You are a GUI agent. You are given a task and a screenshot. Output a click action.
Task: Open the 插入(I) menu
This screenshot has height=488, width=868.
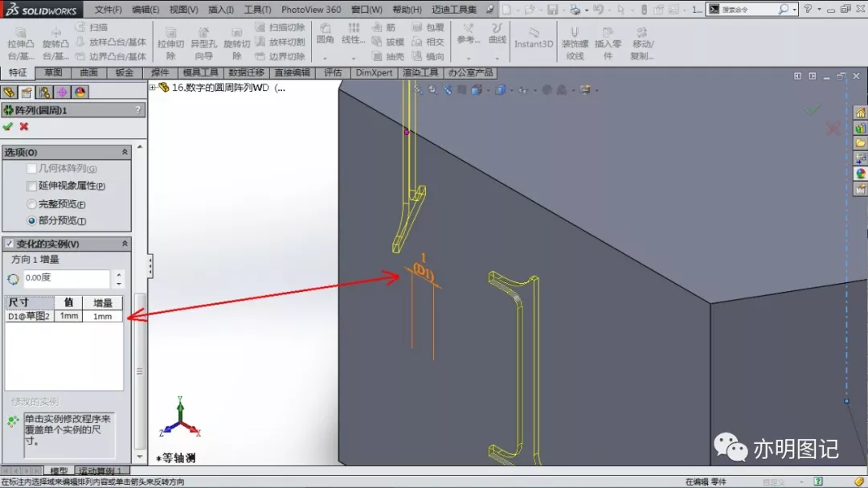click(220, 10)
